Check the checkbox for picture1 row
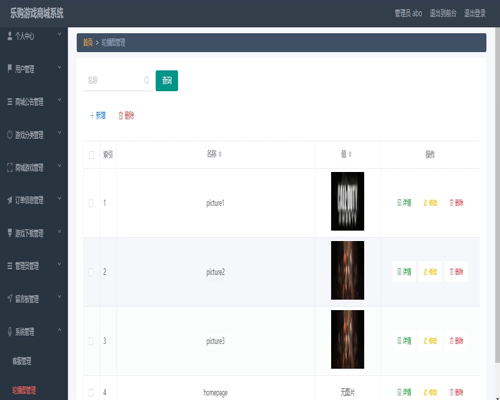Viewport: 500px width, 400px height. pyautogui.click(x=91, y=203)
